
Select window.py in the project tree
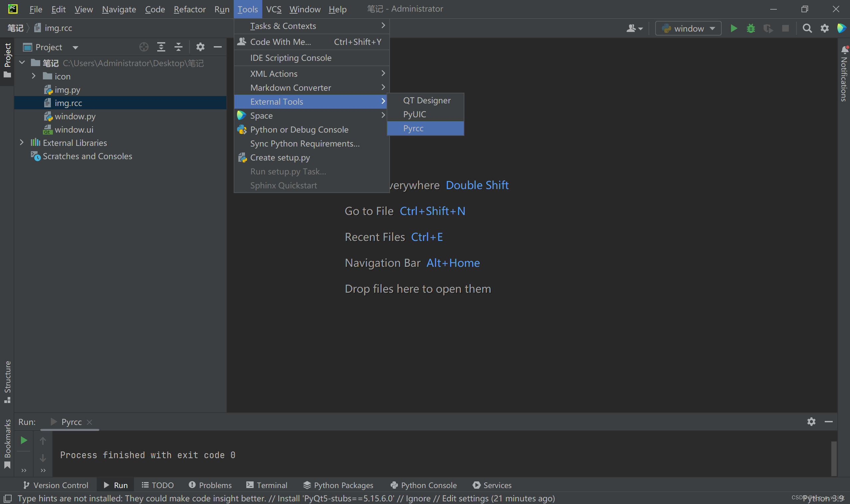point(75,116)
